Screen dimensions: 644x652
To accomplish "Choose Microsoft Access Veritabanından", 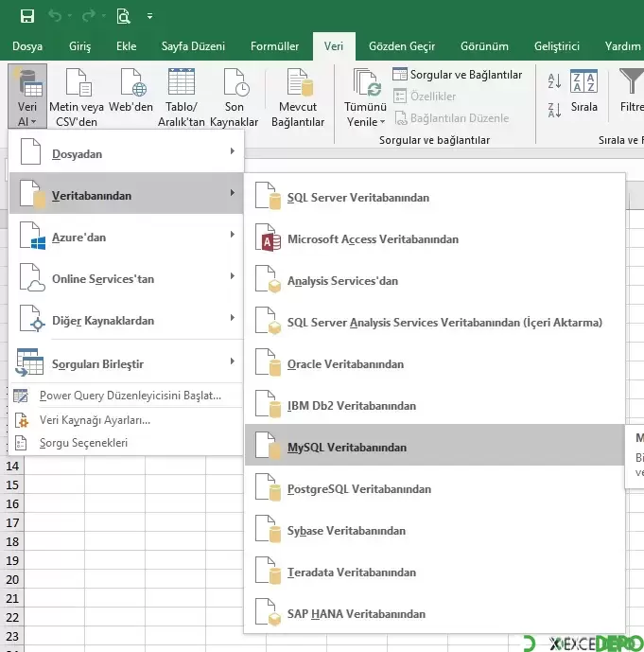I will (x=435, y=237).
